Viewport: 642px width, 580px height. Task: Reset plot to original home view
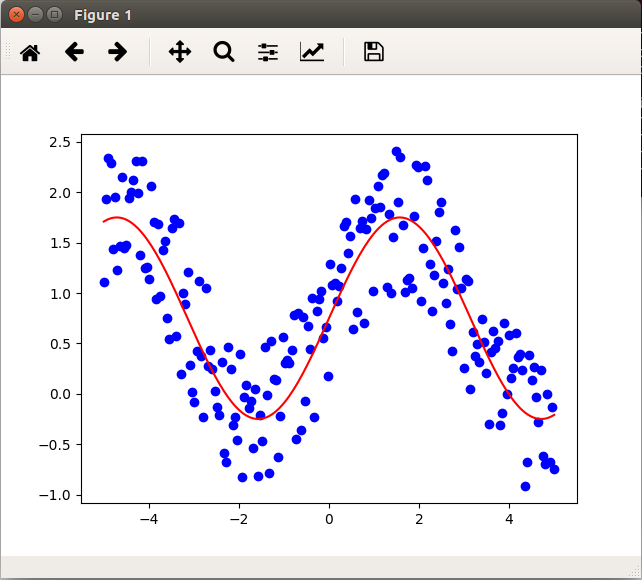[x=30, y=52]
